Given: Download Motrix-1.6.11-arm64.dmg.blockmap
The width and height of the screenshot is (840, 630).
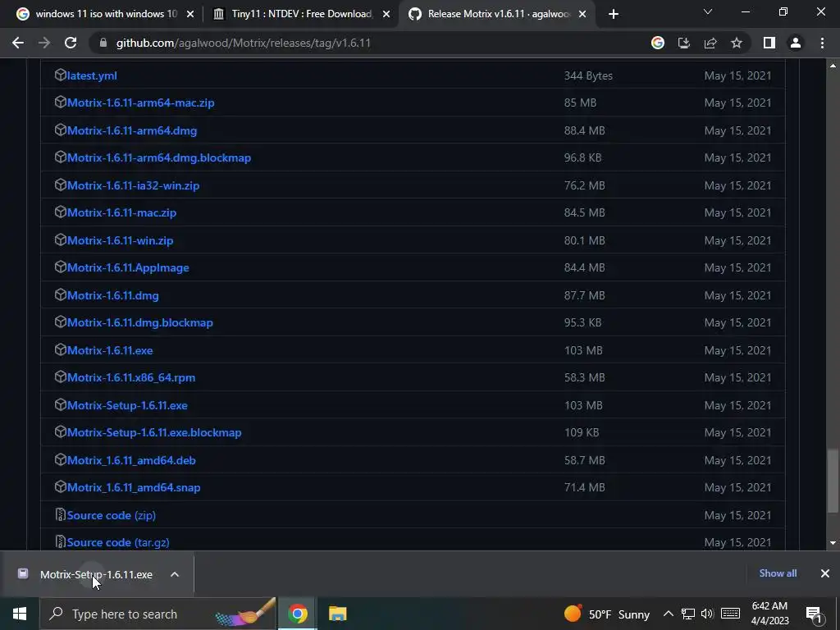Looking at the screenshot, I should (158, 157).
